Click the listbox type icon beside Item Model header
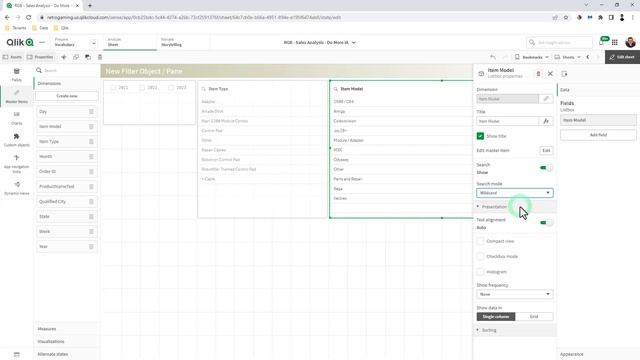 (481, 73)
